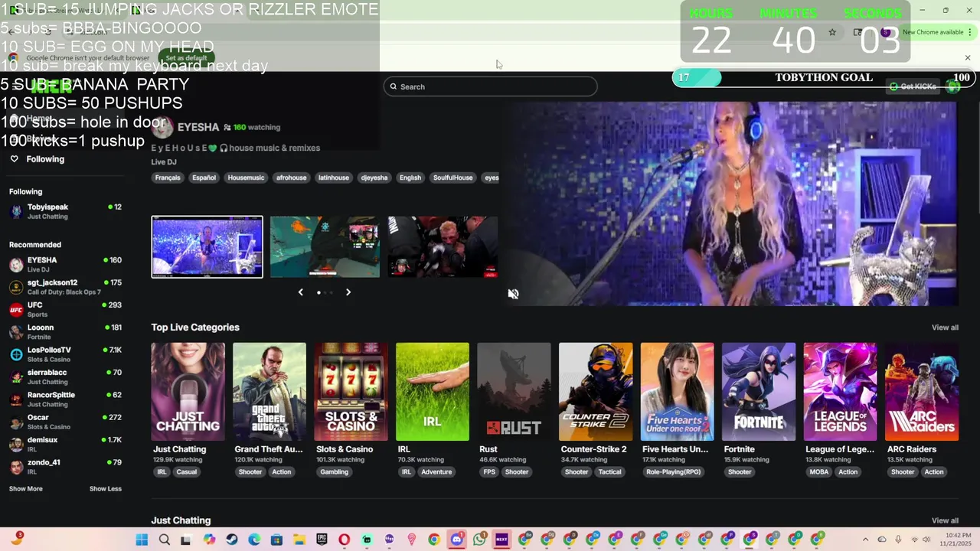Image resolution: width=980 pixels, height=551 pixels.
Task: Open Task View from the taskbar
Action: (x=185, y=540)
